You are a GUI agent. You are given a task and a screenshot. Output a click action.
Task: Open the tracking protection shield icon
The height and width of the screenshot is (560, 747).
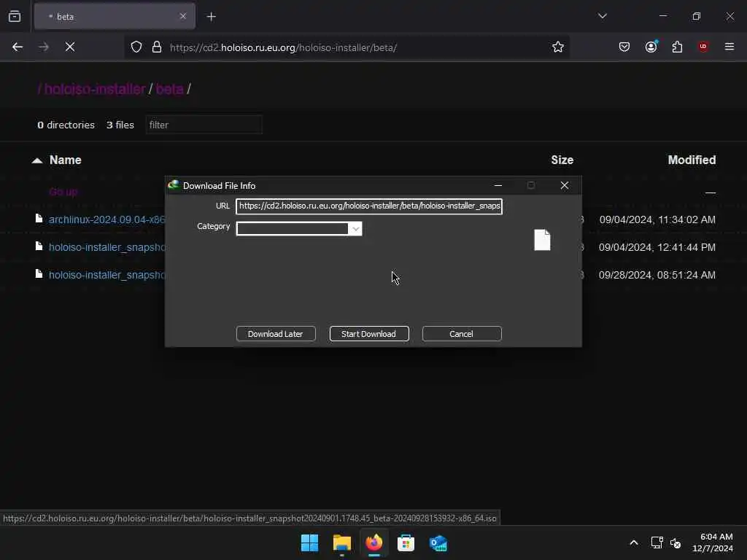(x=136, y=47)
